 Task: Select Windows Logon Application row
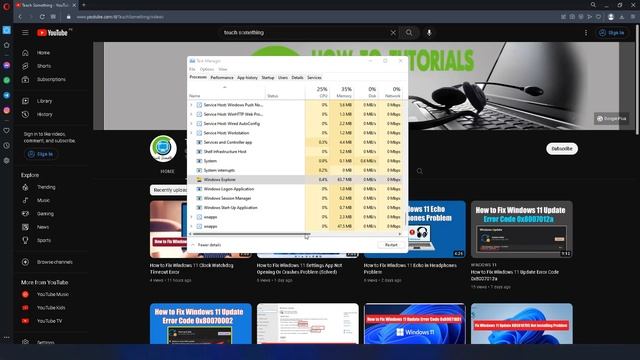tap(296, 189)
